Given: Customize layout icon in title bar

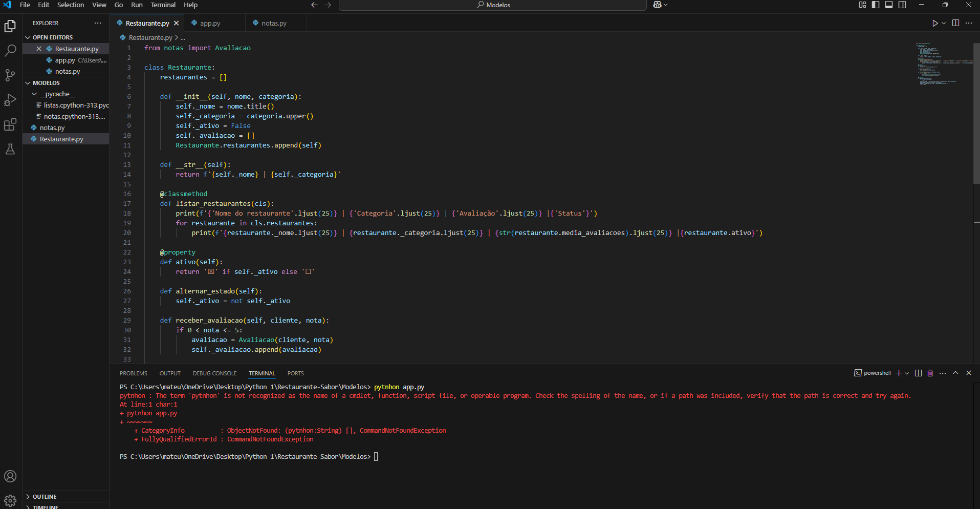Looking at the screenshot, I should [x=862, y=5].
